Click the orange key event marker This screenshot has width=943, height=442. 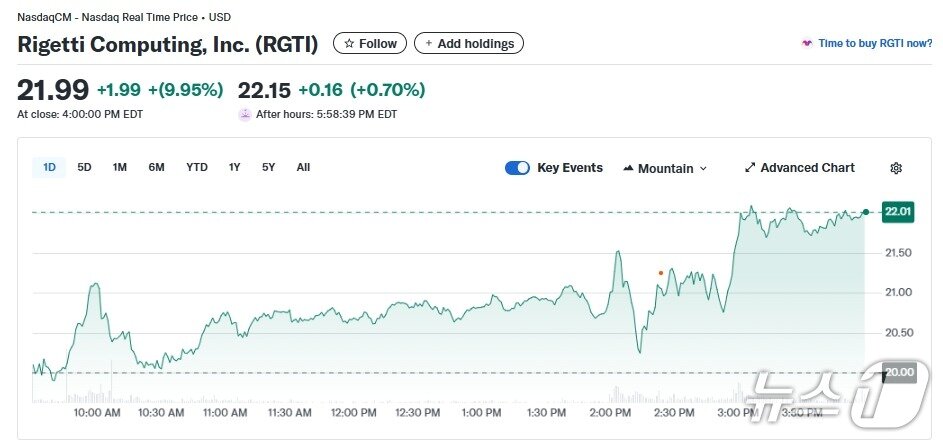click(660, 272)
